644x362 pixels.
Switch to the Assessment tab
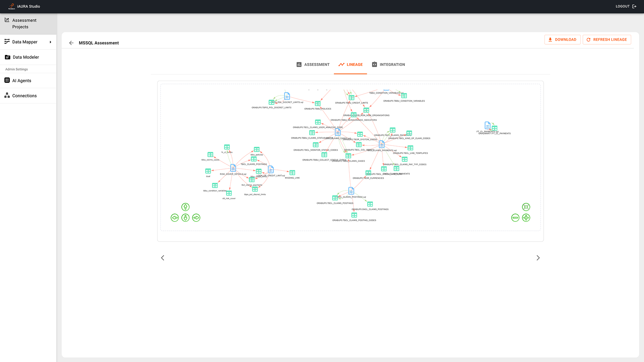pos(313,65)
